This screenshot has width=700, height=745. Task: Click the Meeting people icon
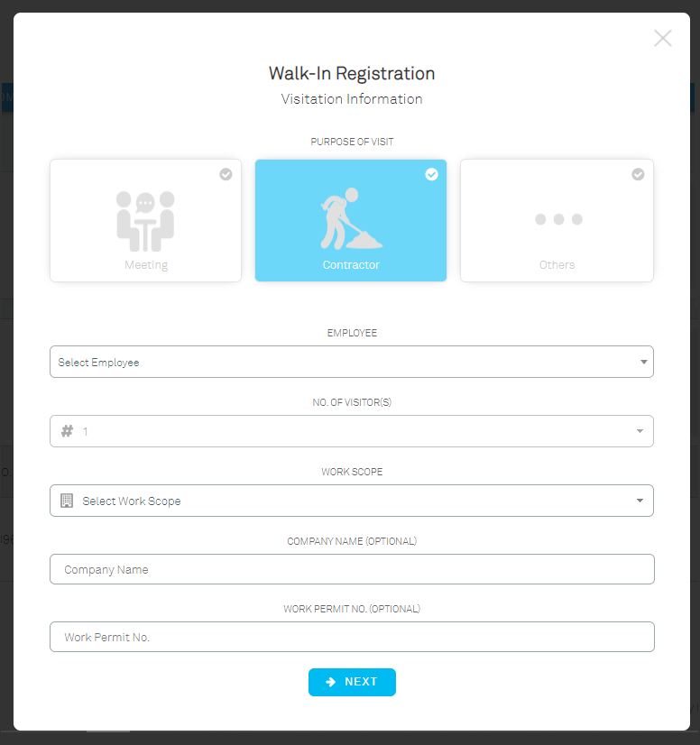[x=145, y=221]
